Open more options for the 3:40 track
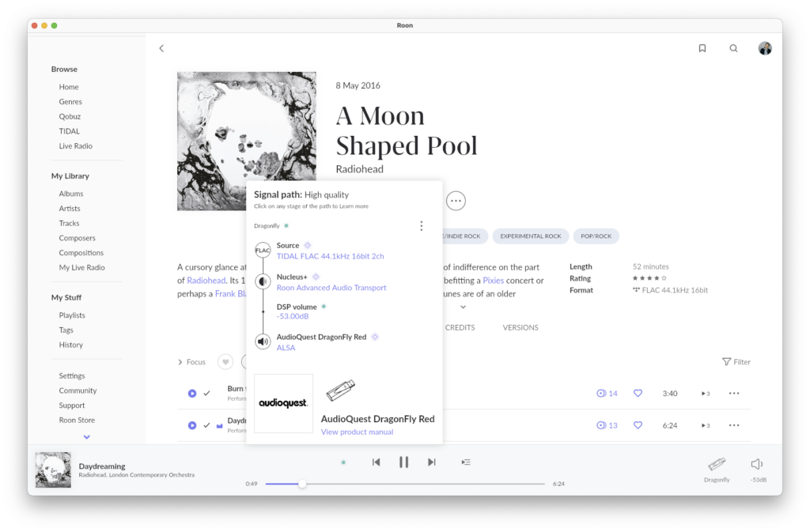 pyautogui.click(x=734, y=393)
